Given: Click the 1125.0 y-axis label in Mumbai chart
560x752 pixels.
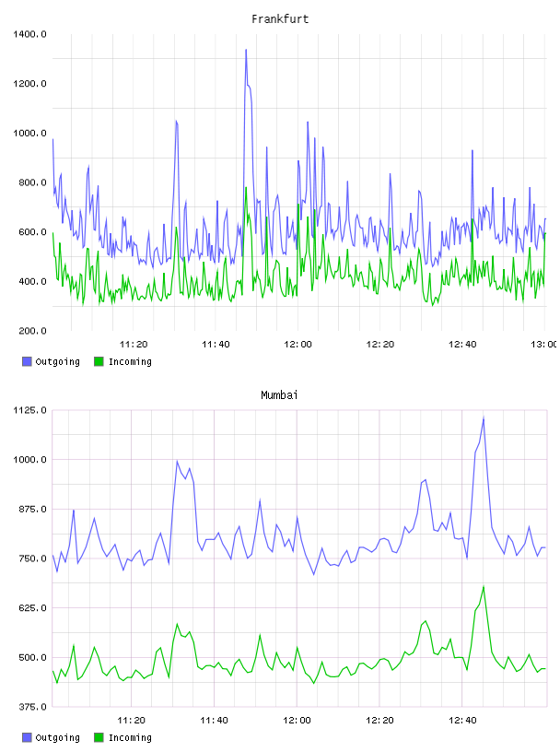Looking at the screenshot, I should click(29, 410).
